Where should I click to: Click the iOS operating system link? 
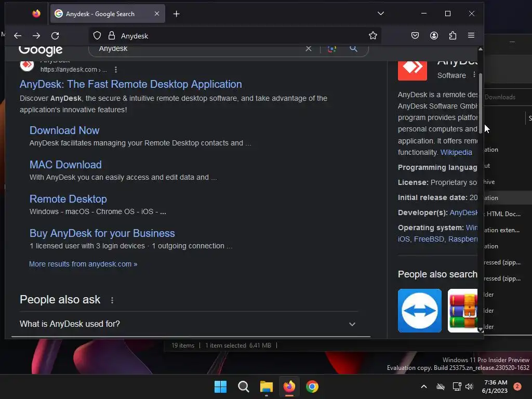coord(403,239)
